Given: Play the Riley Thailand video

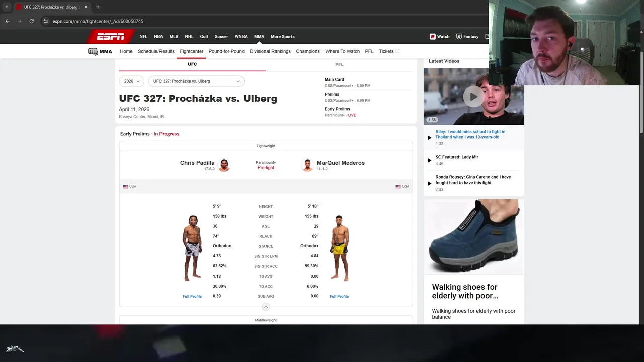Looking at the screenshot, I should 429,137.
